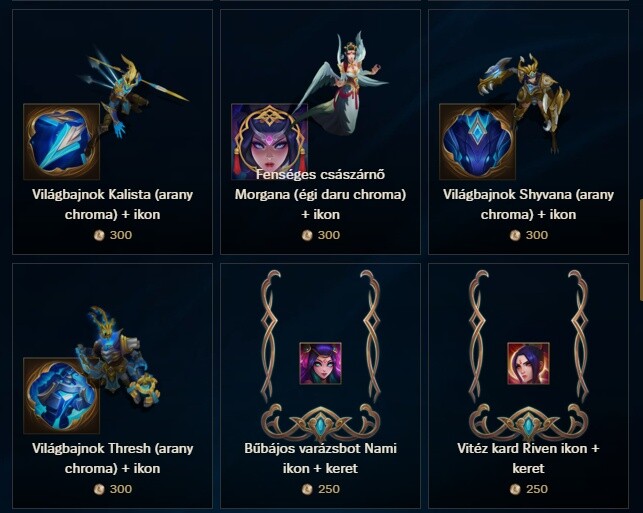Open the Világbajnok Shyvana (arany chroma) + ikon title
Image resolution: width=643 pixels, height=513 pixels.
528,204
